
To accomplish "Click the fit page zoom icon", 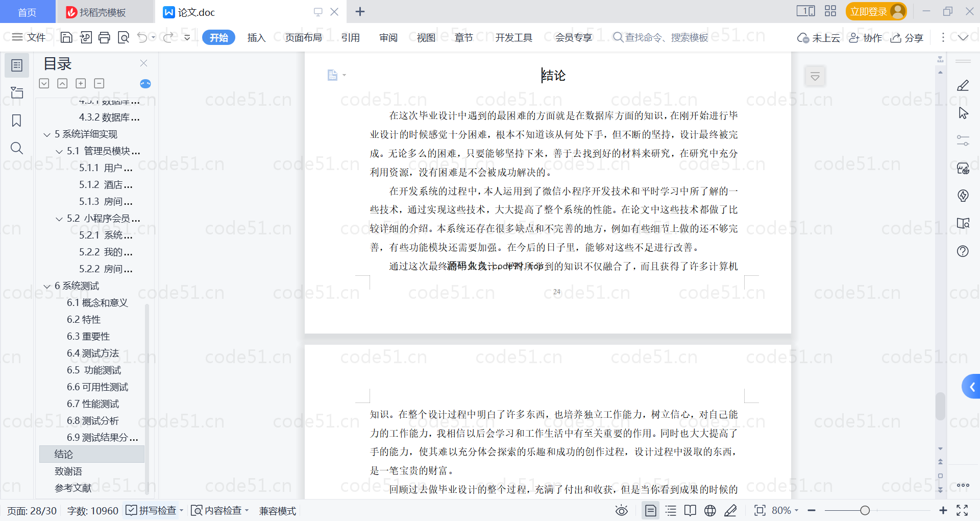I will [x=759, y=510].
